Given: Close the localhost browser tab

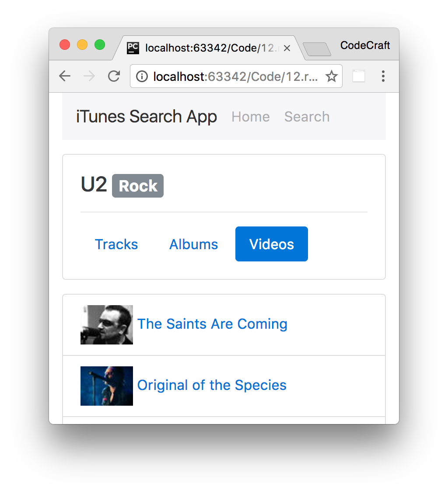Looking at the screenshot, I should point(287,48).
